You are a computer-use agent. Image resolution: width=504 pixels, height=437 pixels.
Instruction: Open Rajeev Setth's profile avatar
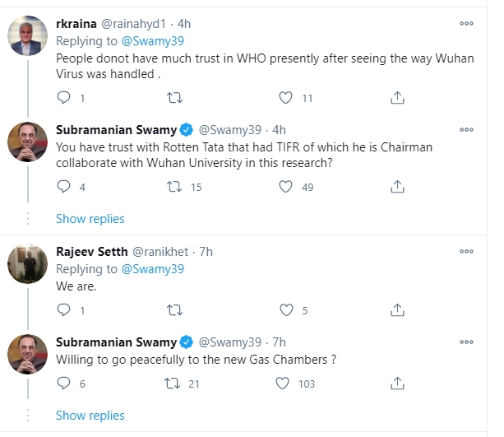coord(28,263)
